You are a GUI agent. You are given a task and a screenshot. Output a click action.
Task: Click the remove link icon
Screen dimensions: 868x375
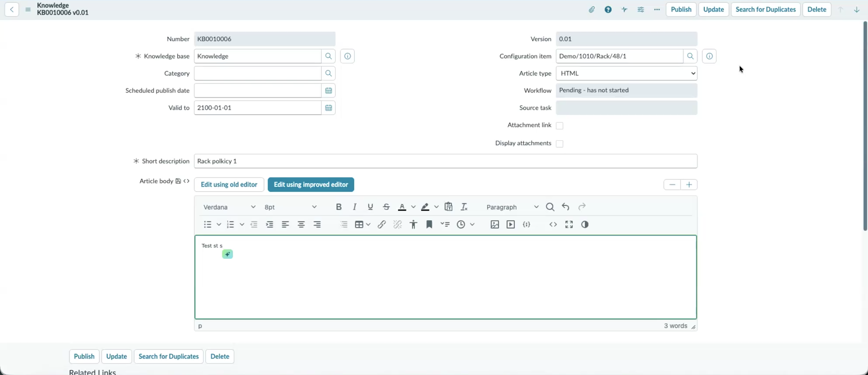click(398, 224)
